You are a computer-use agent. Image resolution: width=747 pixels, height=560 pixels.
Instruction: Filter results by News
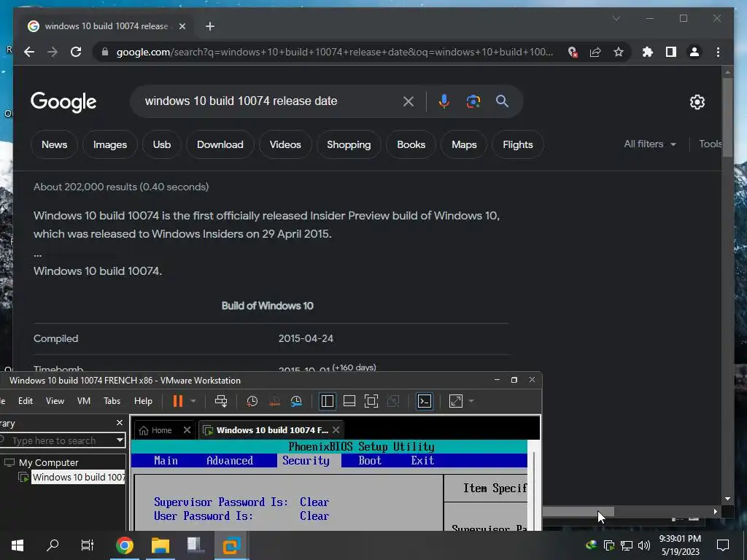point(54,144)
